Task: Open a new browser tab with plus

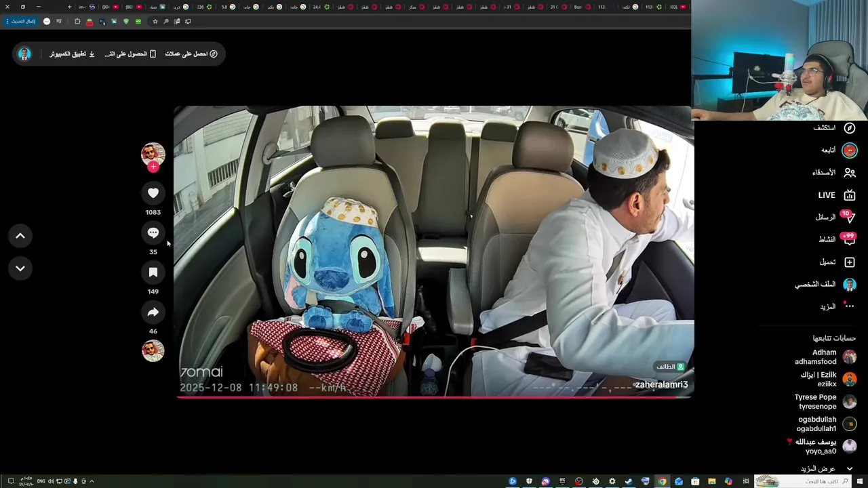Action: click(69, 7)
